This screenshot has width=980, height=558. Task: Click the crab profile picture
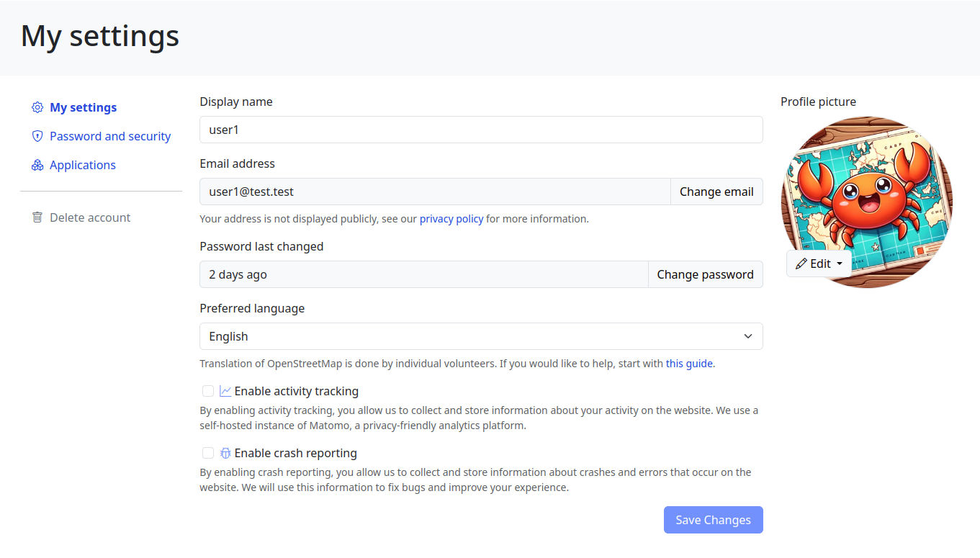tap(867, 187)
